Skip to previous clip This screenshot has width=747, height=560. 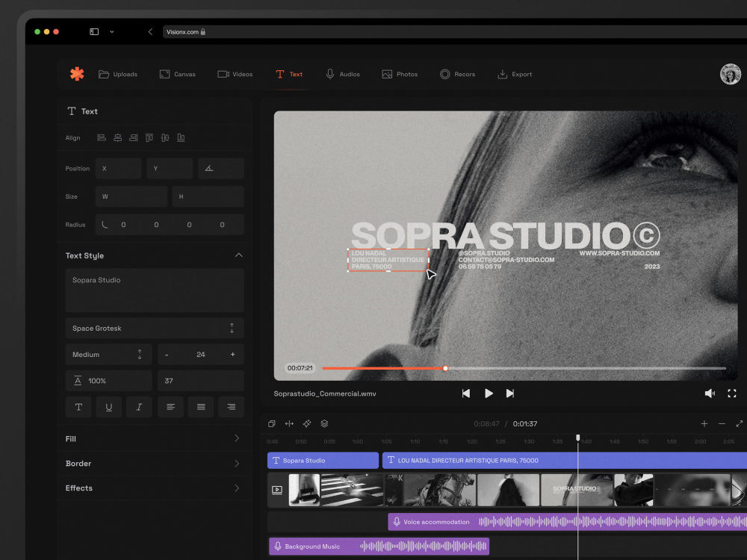click(466, 393)
